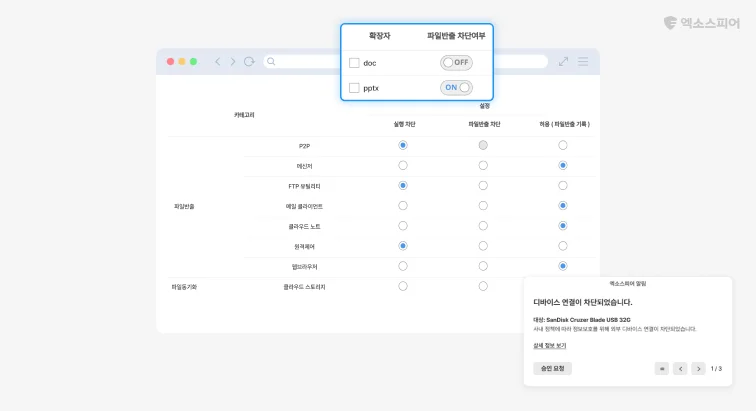756x411 pixels.
Task: Click the 승인 요청 button in the notification
Action: coord(553,369)
